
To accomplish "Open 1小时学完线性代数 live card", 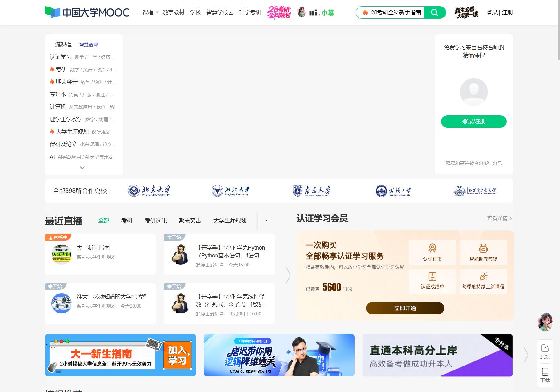I will pyautogui.click(x=219, y=304).
